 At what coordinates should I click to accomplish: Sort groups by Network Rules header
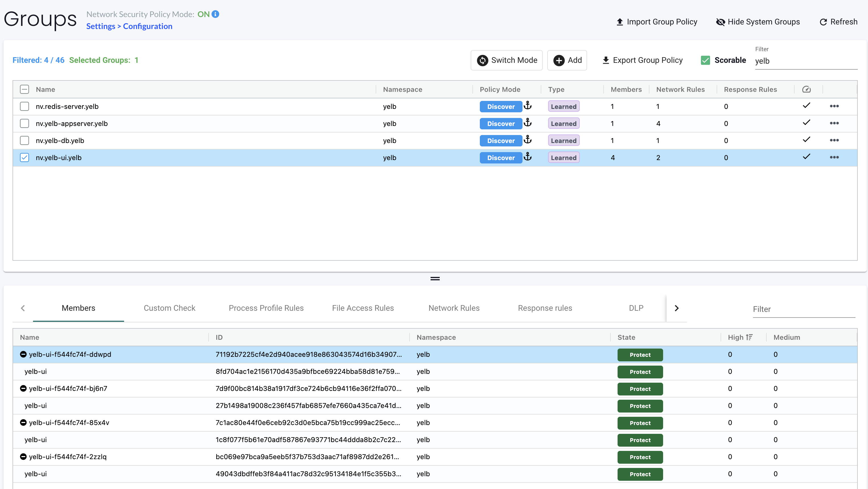680,89
